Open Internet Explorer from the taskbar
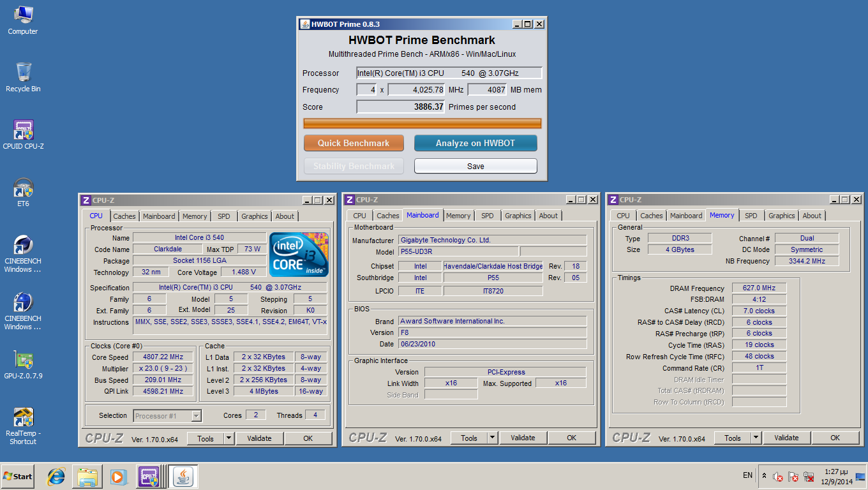Viewport: 868px width, 490px height. tap(57, 477)
